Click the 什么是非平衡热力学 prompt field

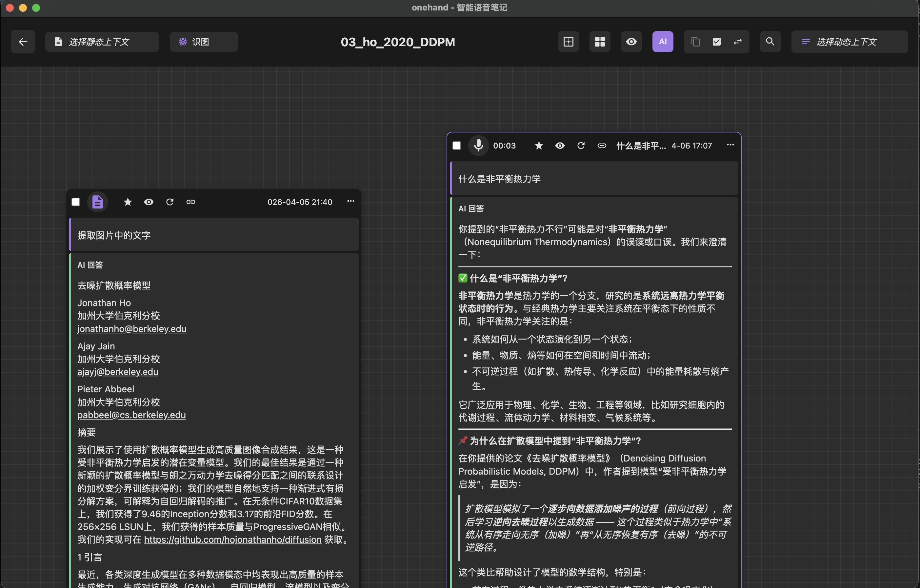coord(594,179)
